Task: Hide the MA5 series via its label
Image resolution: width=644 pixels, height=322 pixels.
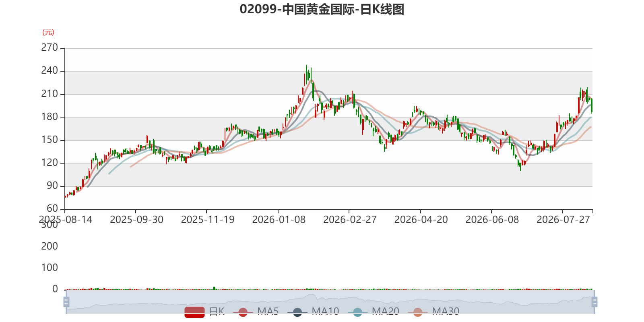Action: (x=268, y=311)
